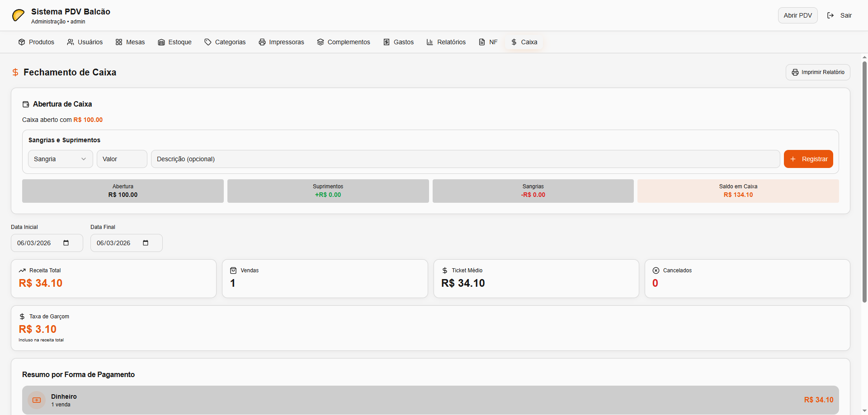Click the Abrir PDV button
The image size is (868, 415).
click(x=797, y=15)
